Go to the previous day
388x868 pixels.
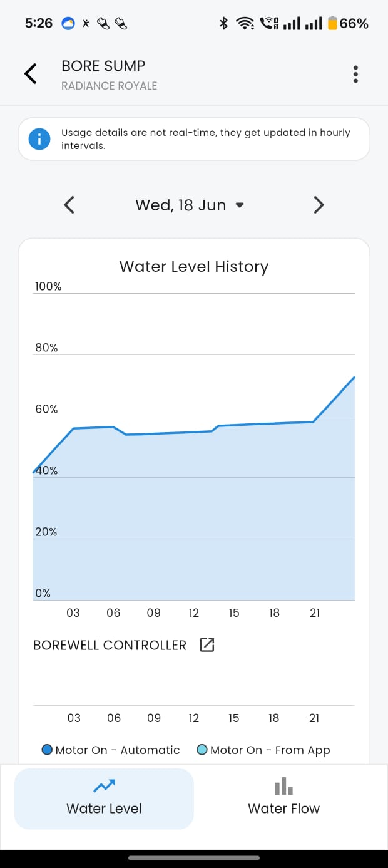point(69,205)
